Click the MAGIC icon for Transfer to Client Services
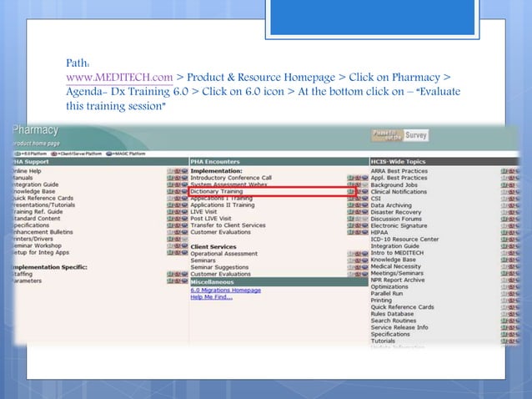The width and height of the screenshot is (532, 399). [364, 225]
